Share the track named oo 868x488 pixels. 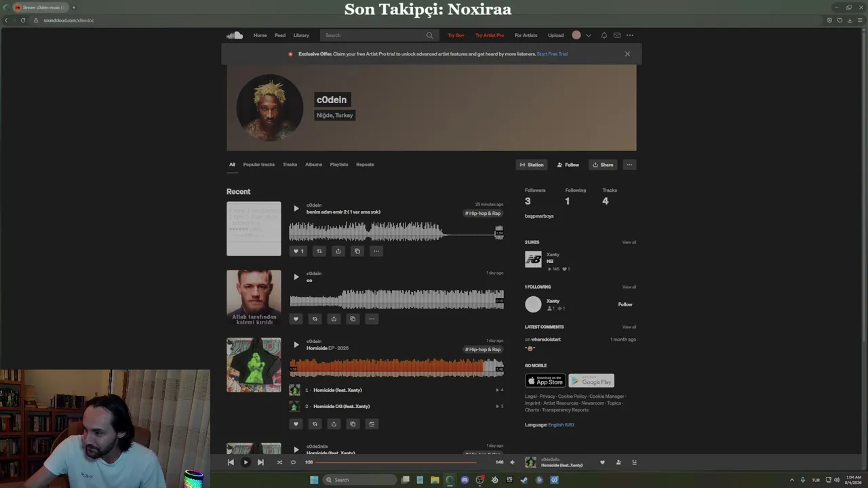click(334, 319)
